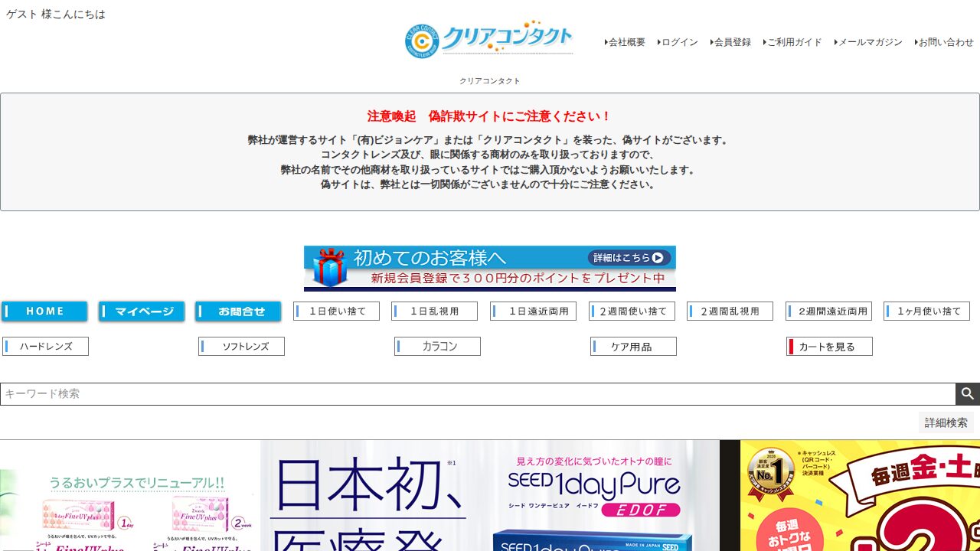The width and height of the screenshot is (980, 551).
Task: Open ケア用品 care products category
Action: (x=633, y=347)
